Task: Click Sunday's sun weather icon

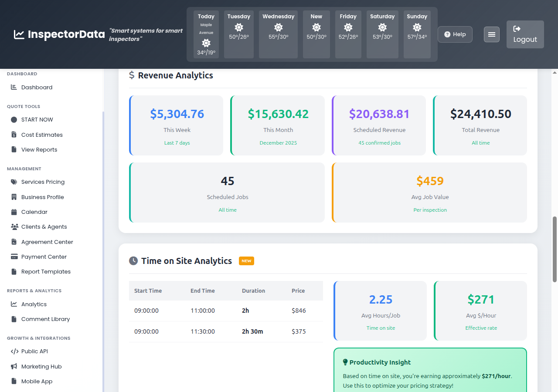Action: pos(417,28)
